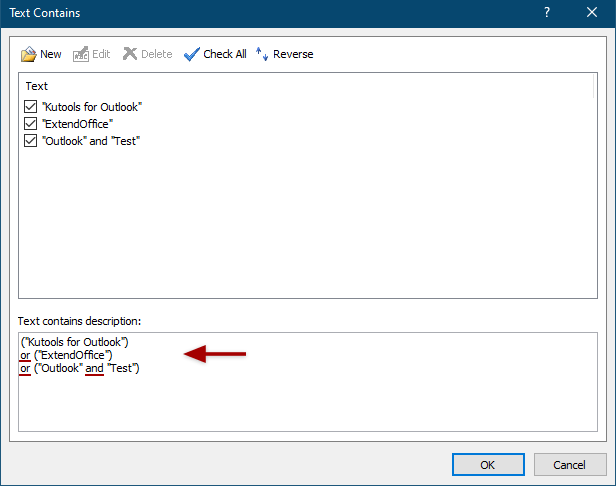Close the Text Contains dialog
The image size is (616, 486).
pyautogui.click(x=592, y=13)
